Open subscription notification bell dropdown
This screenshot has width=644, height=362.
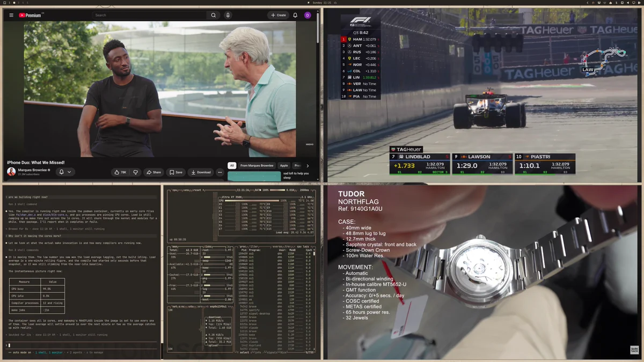point(65,172)
